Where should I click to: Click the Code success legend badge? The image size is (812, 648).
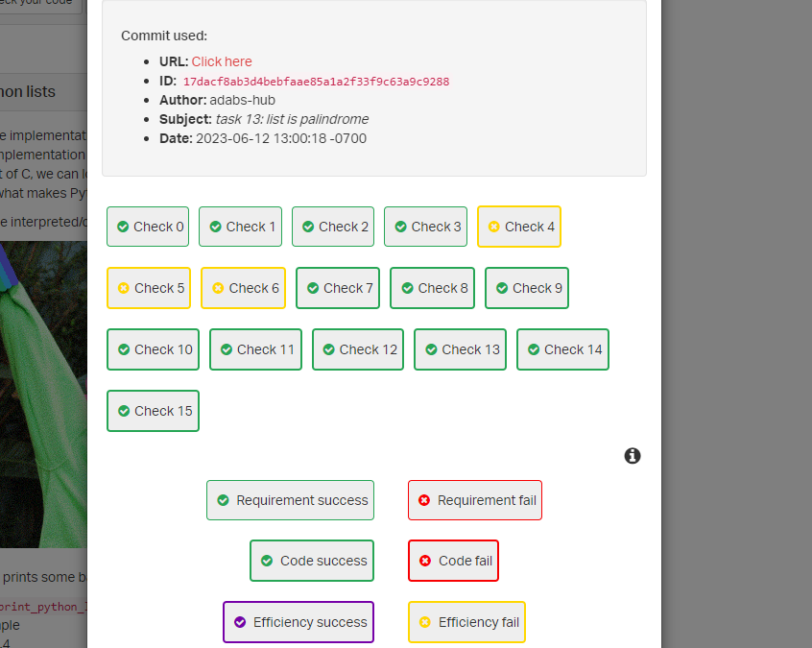coord(312,561)
